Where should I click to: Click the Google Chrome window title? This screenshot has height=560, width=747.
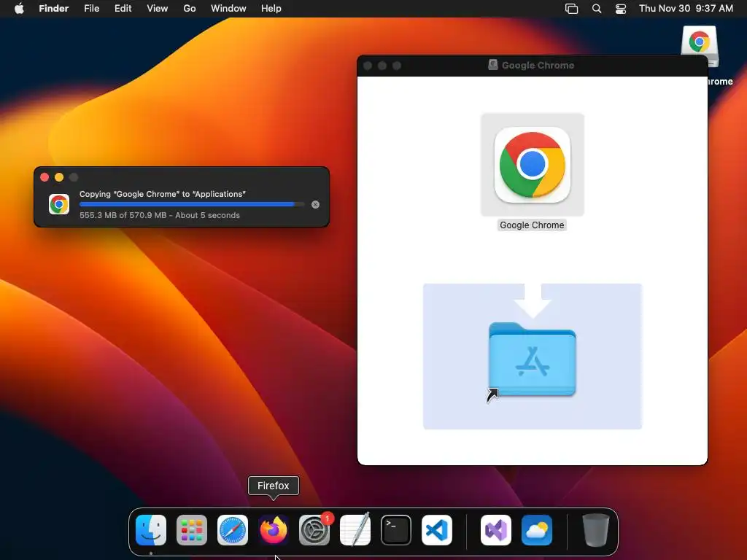pos(538,65)
